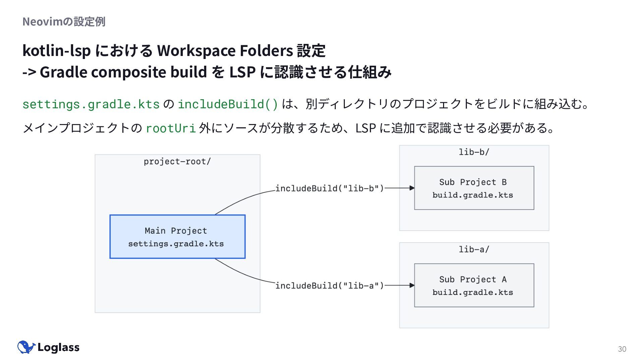Screen dimensions: 644x362
Task: Click the includeBuild("lib-b") arrow label
Action: (329, 188)
